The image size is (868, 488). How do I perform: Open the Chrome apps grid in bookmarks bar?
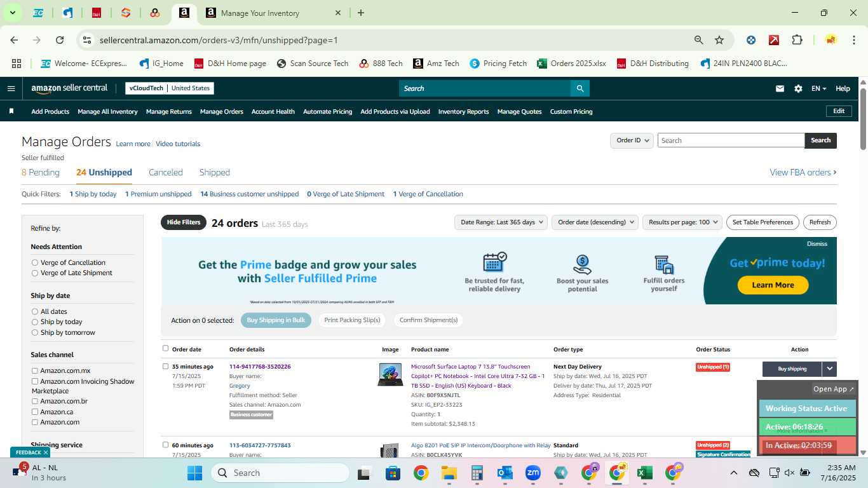(x=17, y=64)
